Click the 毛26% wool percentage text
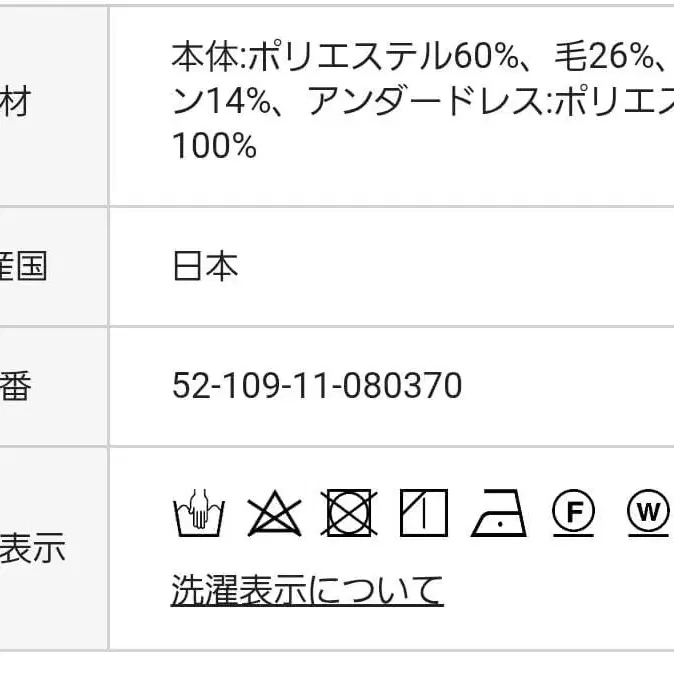 [x=604, y=57]
